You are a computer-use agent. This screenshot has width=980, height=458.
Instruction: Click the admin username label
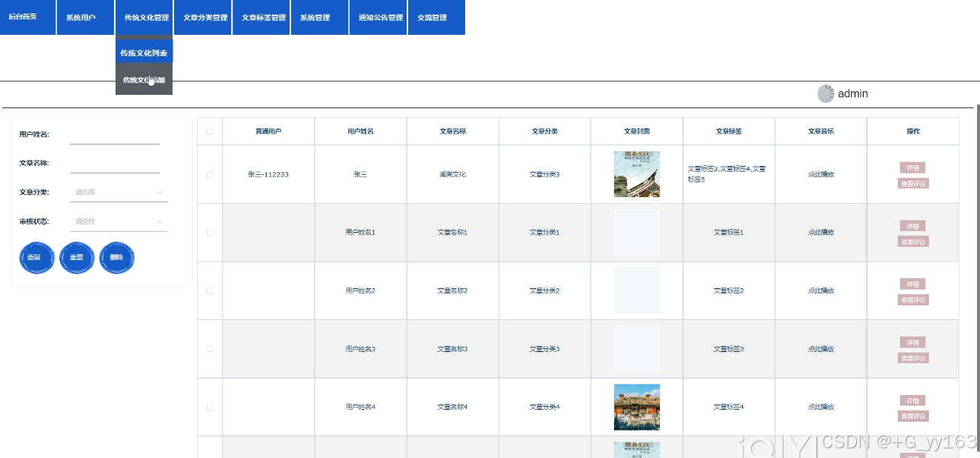pyautogui.click(x=853, y=93)
